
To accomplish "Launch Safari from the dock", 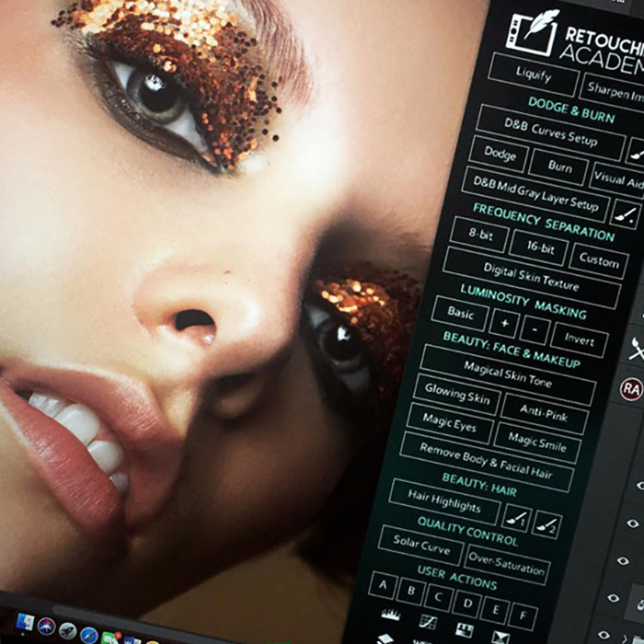I will (89, 635).
